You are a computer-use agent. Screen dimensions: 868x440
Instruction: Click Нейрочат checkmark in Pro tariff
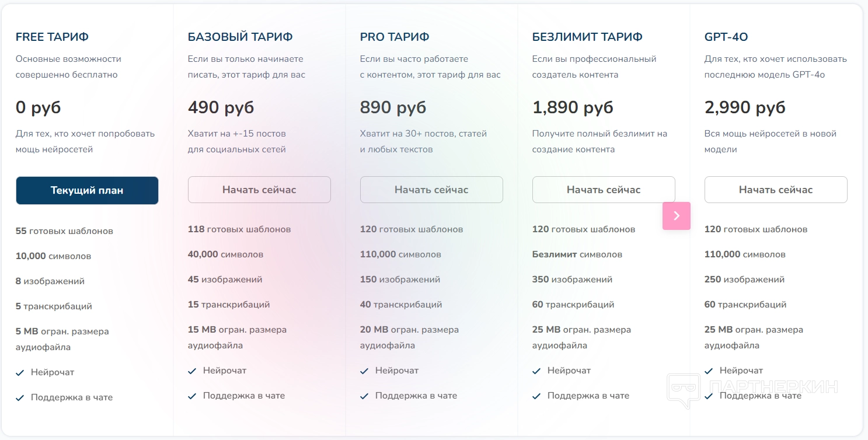[x=364, y=371]
